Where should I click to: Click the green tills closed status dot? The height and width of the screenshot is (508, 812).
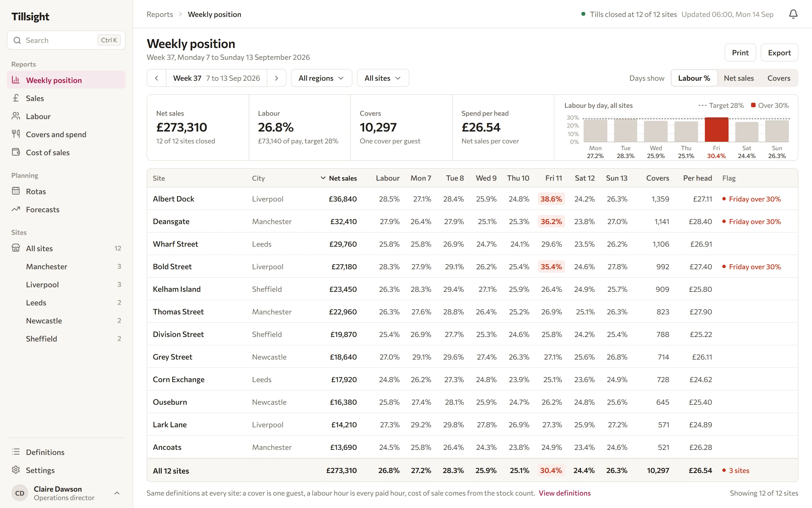584,14
